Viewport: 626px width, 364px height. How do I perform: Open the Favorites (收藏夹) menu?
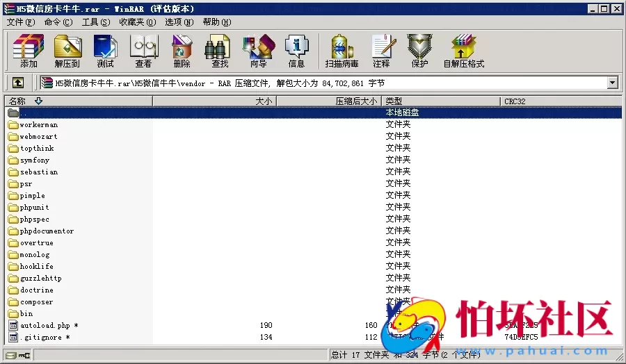(x=137, y=22)
